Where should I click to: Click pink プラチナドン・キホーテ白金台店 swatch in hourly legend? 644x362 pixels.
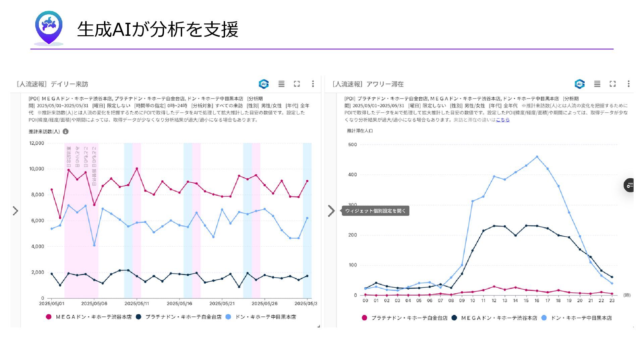pyautogui.click(x=365, y=318)
